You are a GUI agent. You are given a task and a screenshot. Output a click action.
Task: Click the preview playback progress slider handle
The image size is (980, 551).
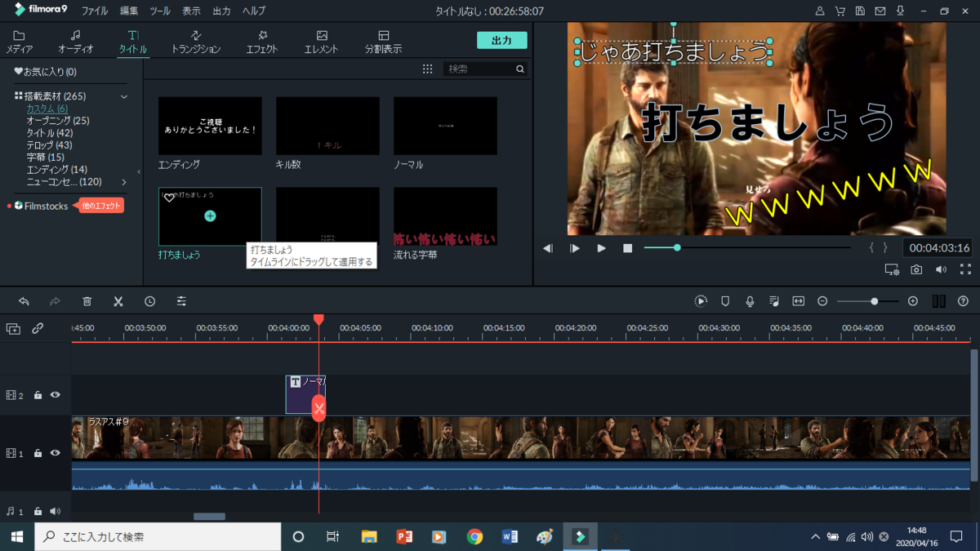677,247
